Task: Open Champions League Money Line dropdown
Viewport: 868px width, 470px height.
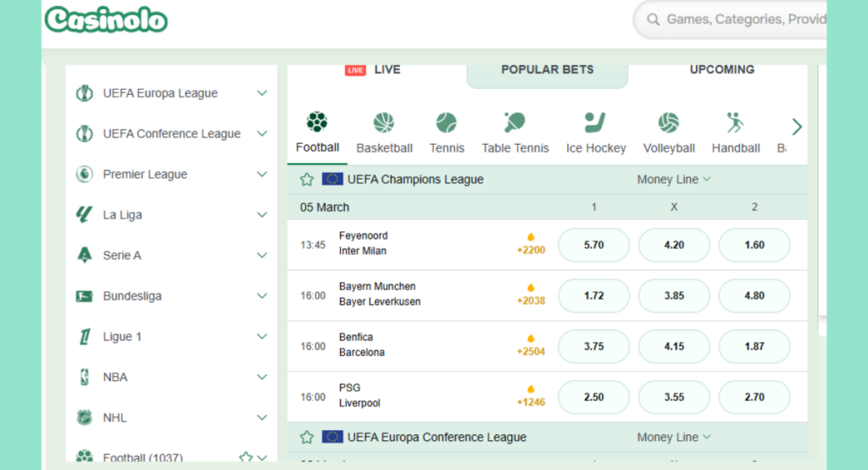Action: pos(674,180)
